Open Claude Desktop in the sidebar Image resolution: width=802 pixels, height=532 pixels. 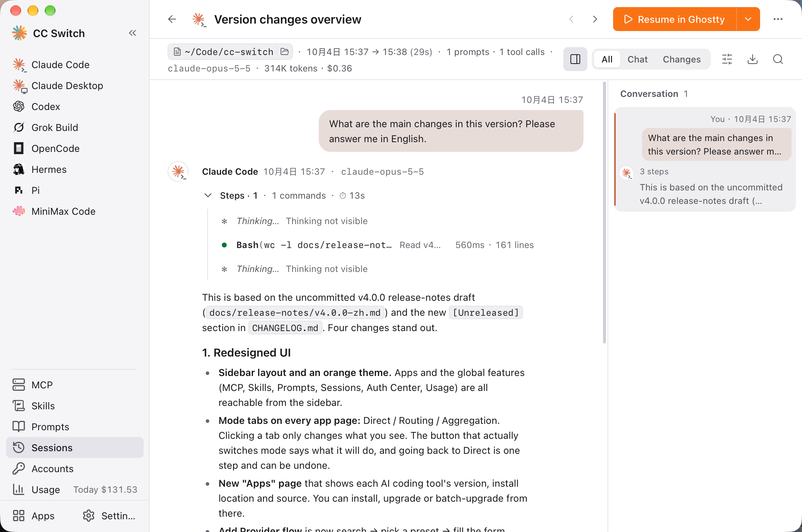[x=75, y=86]
